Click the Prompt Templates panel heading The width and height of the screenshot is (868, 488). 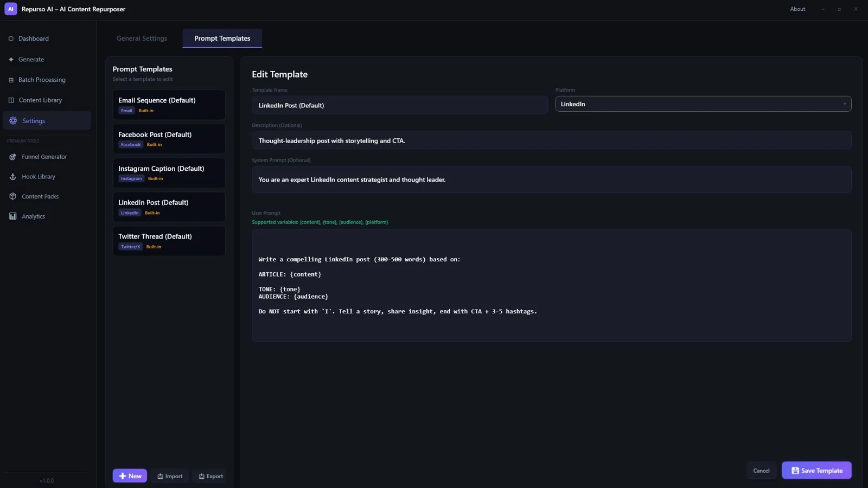pyautogui.click(x=143, y=69)
